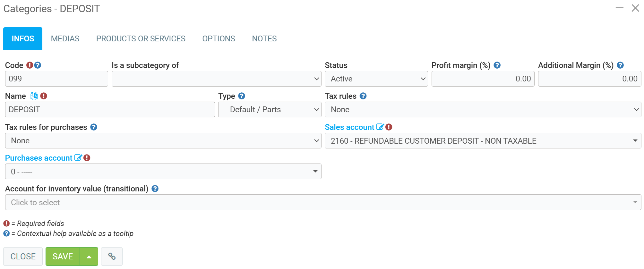Expand the Save button options arrow
Screen dimensions: 644x269
tap(89, 256)
